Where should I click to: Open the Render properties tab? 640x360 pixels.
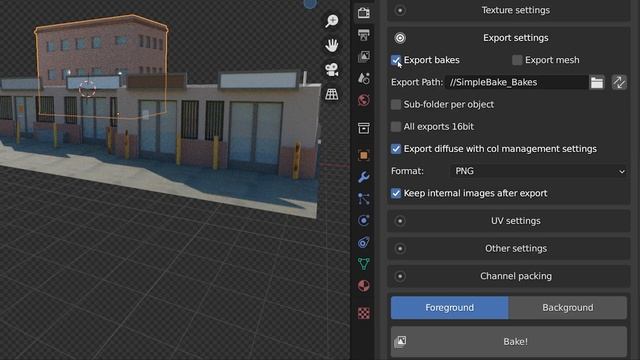pyautogui.click(x=364, y=13)
